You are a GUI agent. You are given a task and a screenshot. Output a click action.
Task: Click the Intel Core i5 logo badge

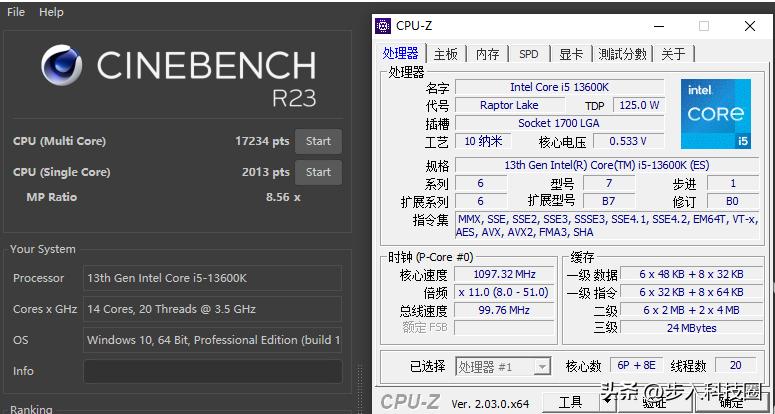coord(716,114)
